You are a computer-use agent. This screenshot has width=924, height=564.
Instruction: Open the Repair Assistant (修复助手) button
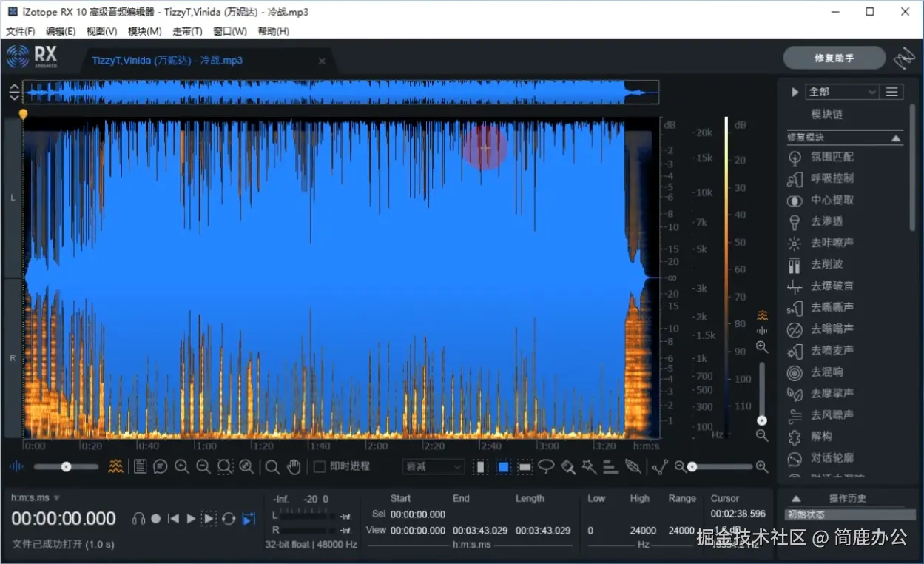pyautogui.click(x=834, y=58)
